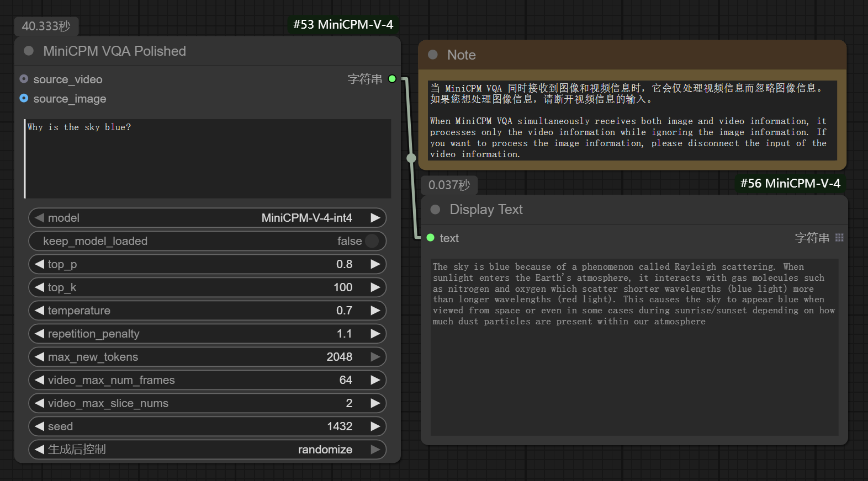Click the MiniCPM VQA Polished title

coord(115,51)
